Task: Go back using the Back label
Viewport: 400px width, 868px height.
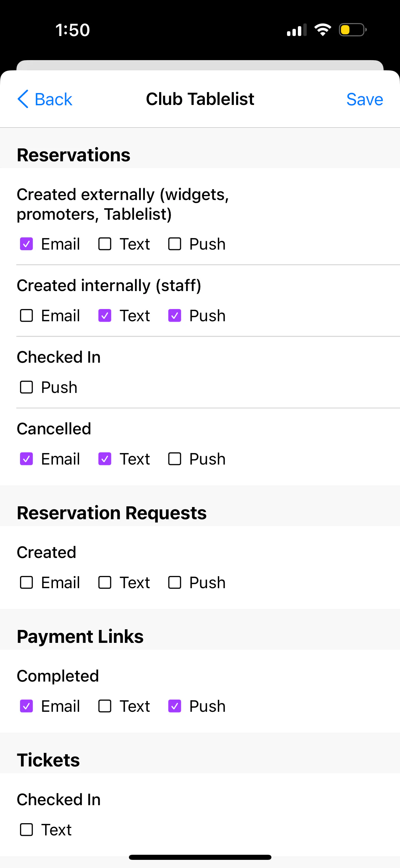Action: (x=53, y=100)
